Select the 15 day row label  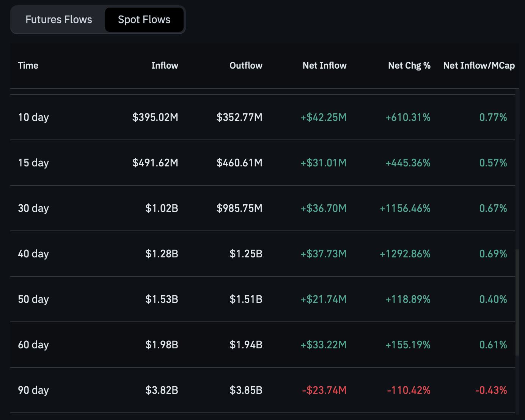click(x=33, y=163)
